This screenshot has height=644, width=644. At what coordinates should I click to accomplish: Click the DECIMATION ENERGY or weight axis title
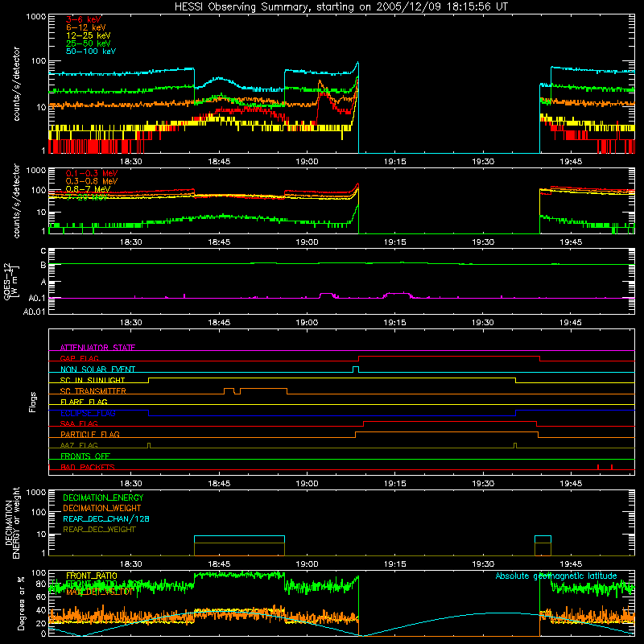point(12,522)
